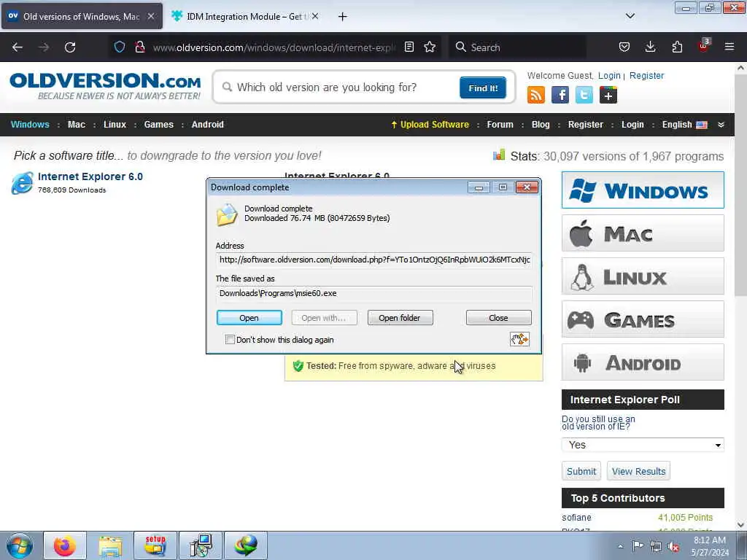Submit the Internet Explorer poll
The image size is (747, 560).
point(581,471)
